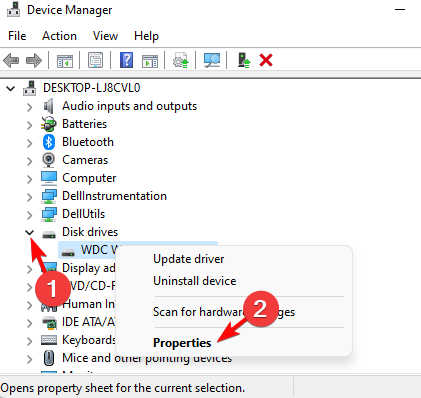Click Show/Hide Console Tree toolbar icon
Screen dimensions: 421x398
pos(65,61)
